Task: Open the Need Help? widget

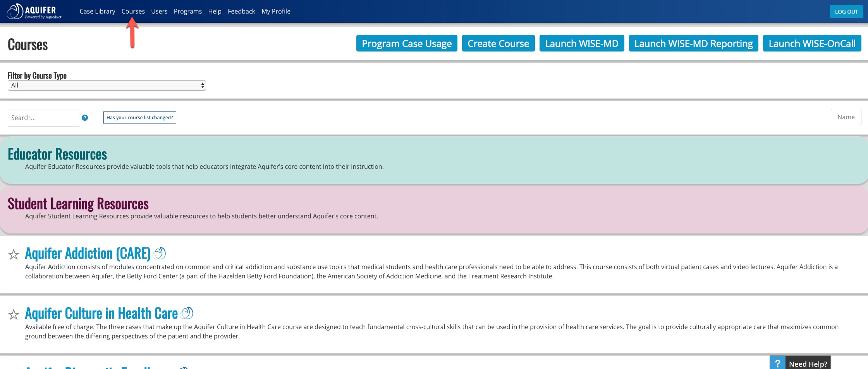Action: point(800,363)
